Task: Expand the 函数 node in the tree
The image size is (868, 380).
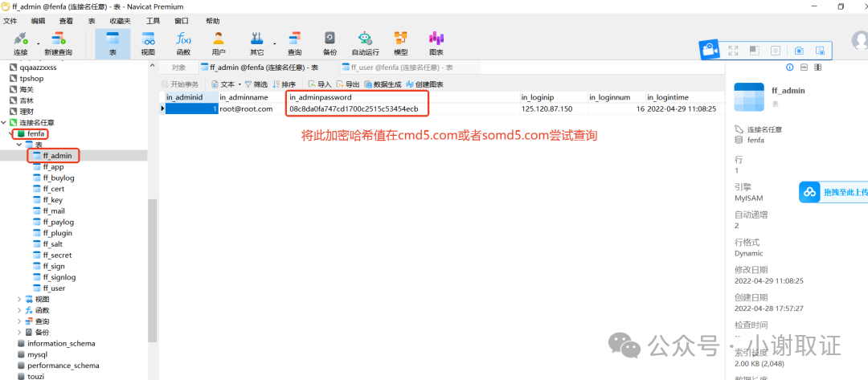Action: 19,310
